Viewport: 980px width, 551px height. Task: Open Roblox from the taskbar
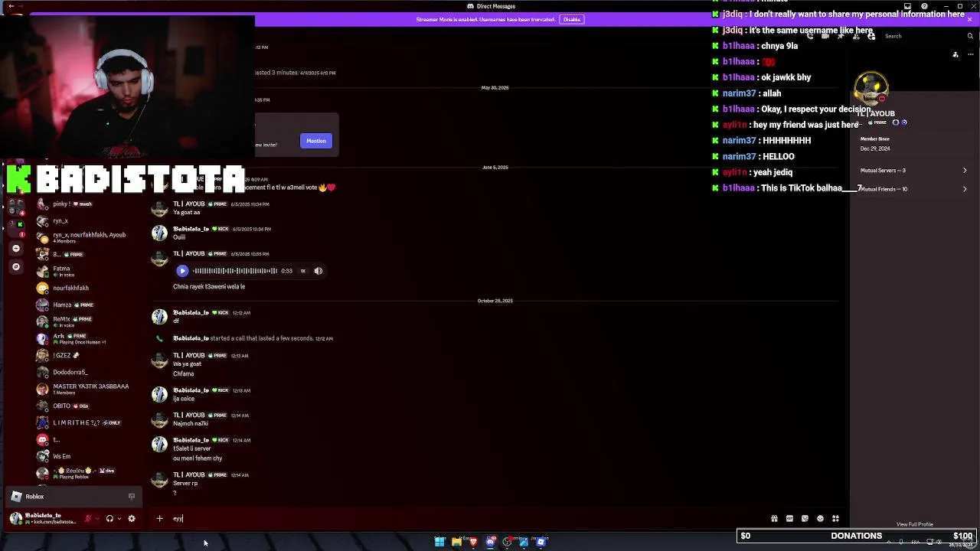[x=541, y=542]
